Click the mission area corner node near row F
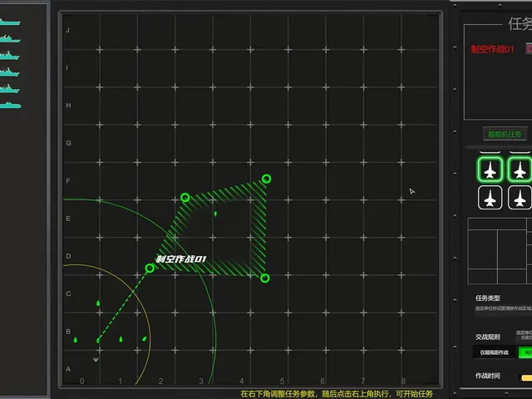The image size is (532, 399). pos(266,179)
